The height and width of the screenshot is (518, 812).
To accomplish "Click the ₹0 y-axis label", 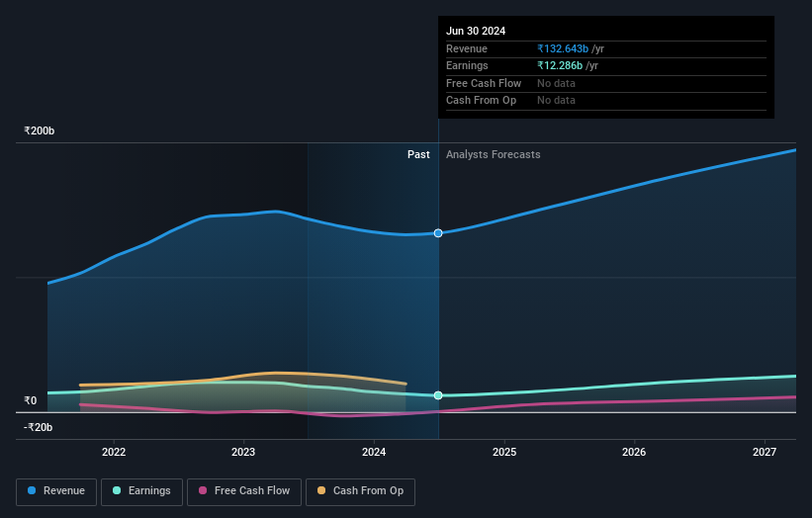I will tap(30, 400).
